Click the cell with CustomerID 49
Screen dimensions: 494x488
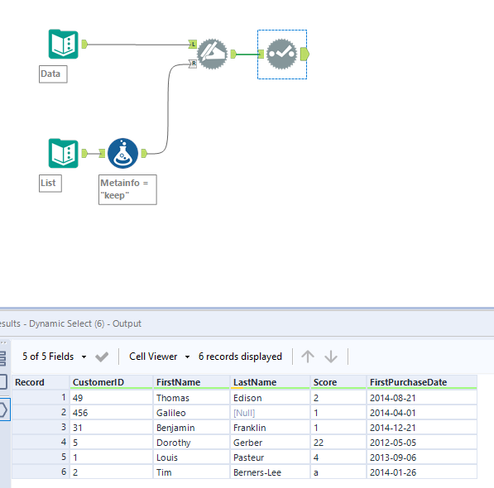111,398
